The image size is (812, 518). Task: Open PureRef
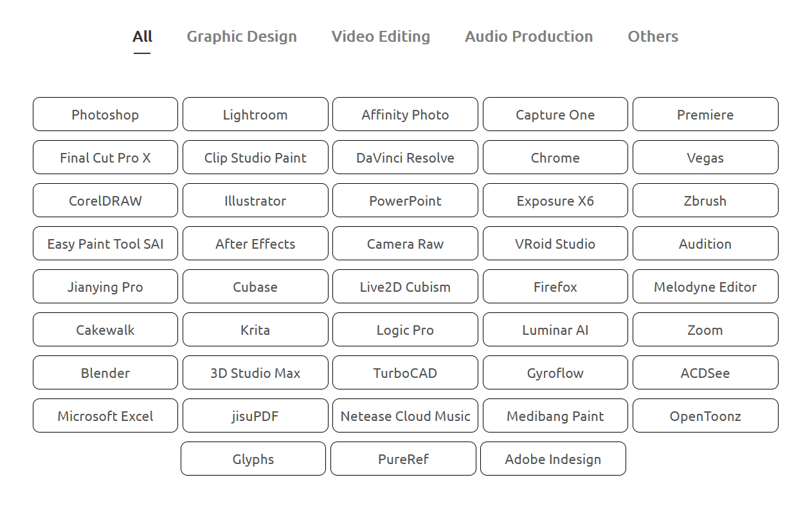403,459
